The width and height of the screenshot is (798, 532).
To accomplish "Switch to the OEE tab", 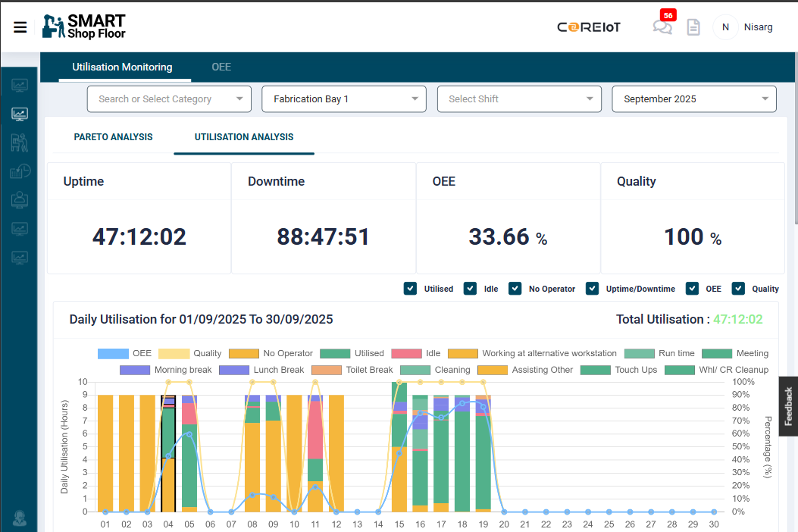I will pyautogui.click(x=221, y=67).
